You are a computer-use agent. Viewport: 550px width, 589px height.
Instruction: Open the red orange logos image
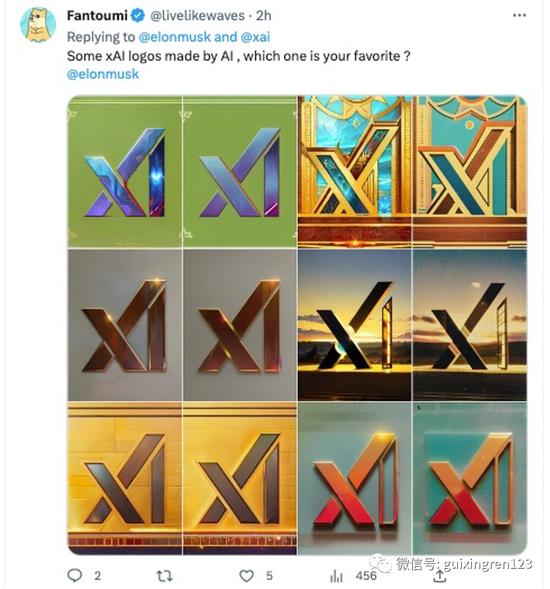412,478
